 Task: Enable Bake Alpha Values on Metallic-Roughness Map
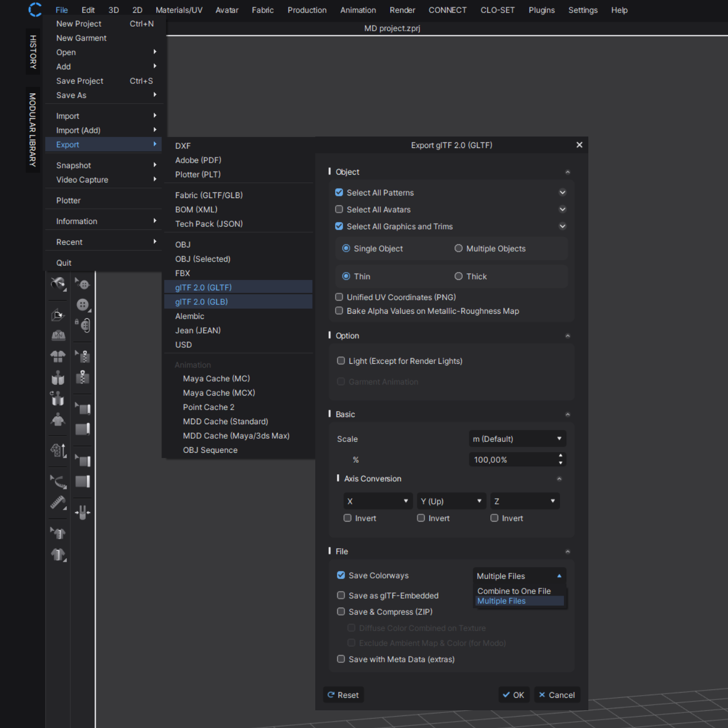pyautogui.click(x=339, y=311)
